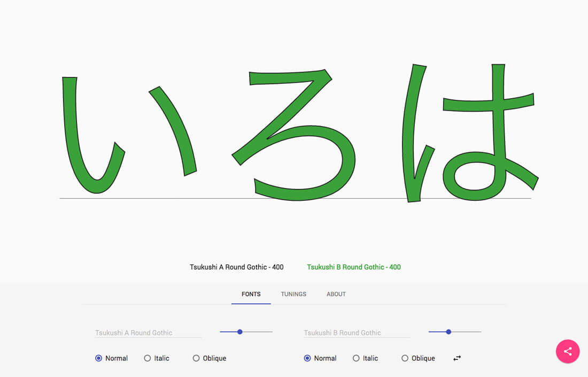This screenshot has width=588, height=377.
Task: Focus the Tsukushi A Round Gothic font field
Action: 148,333
